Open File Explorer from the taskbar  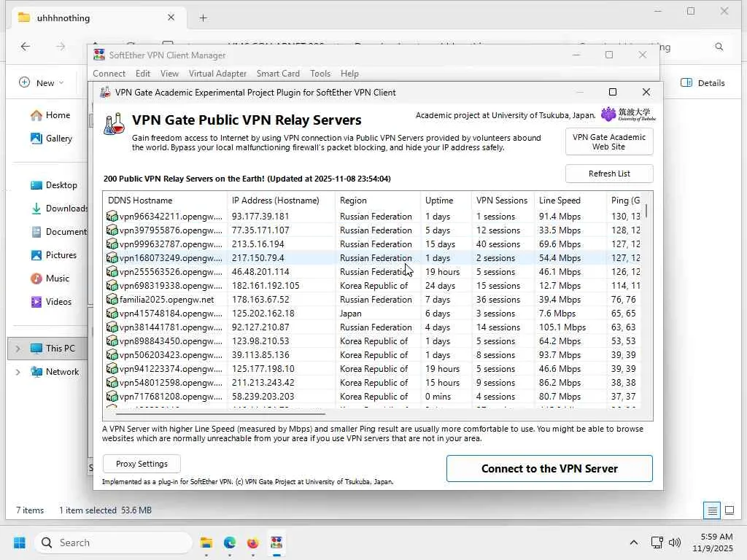(x=206, y=542)
